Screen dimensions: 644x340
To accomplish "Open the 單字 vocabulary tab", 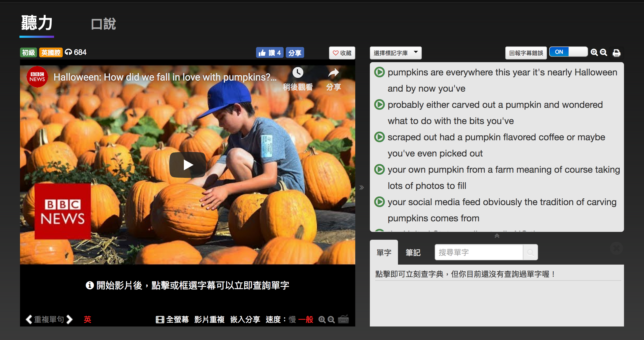I will click(384, 252).
